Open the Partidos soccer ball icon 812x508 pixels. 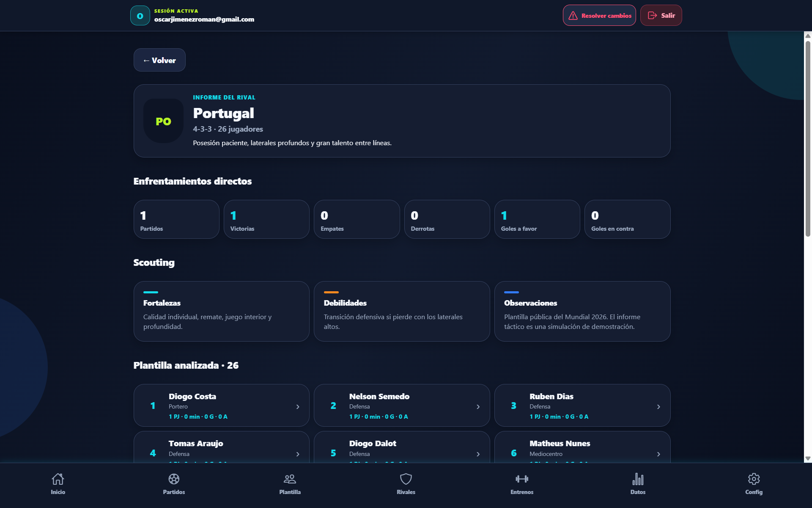coord(174,479)
